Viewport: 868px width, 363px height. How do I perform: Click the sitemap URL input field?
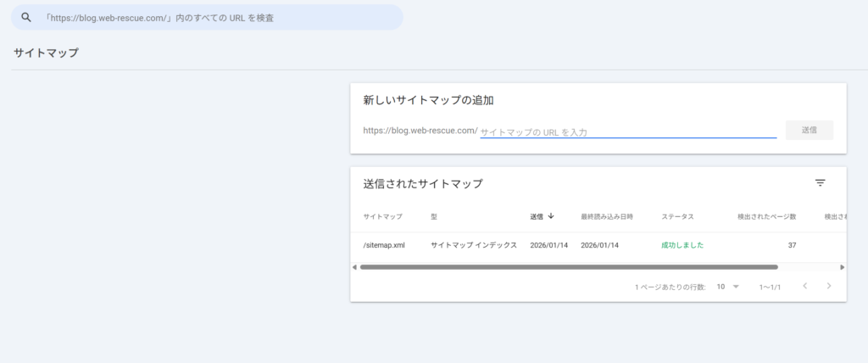[x=627, y=131]
